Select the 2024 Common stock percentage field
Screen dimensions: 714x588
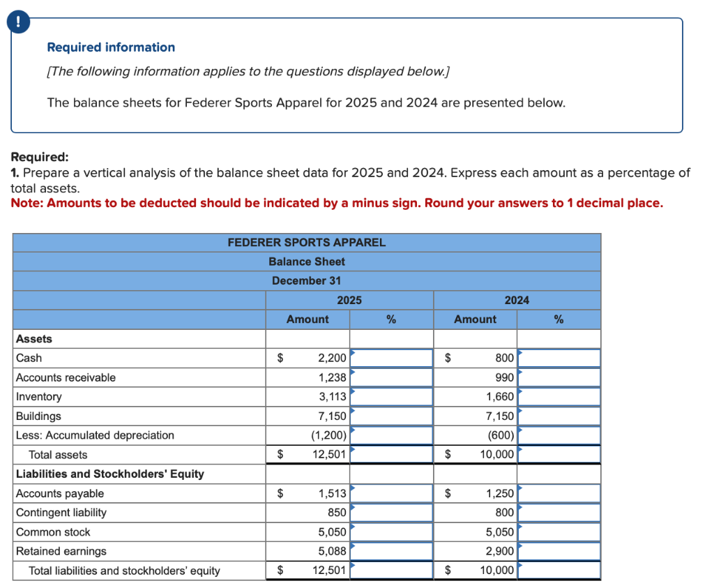[559, 532]
